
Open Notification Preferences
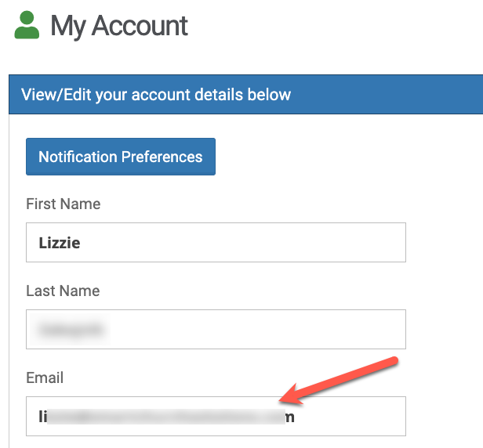tap(120, 157)
